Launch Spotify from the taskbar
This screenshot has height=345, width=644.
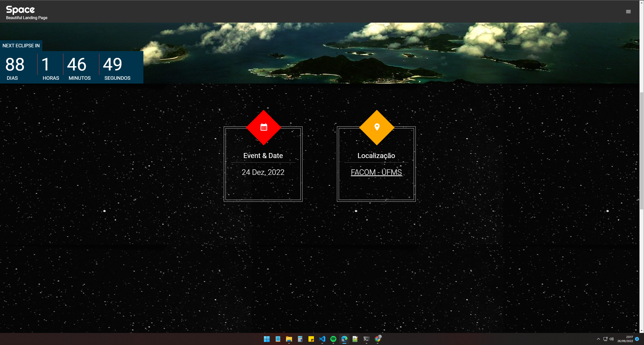point(333,339)
